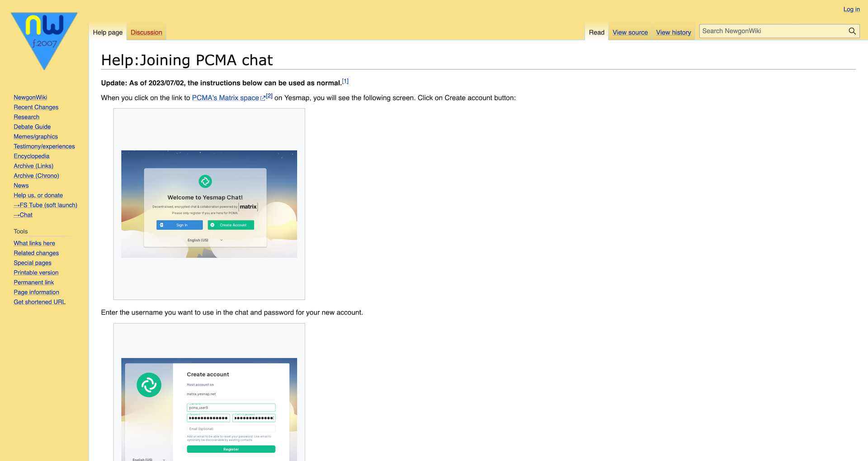Screen dimensions: 868x461
Task: Open the Debate Guide link
Action: click(32, 127)
